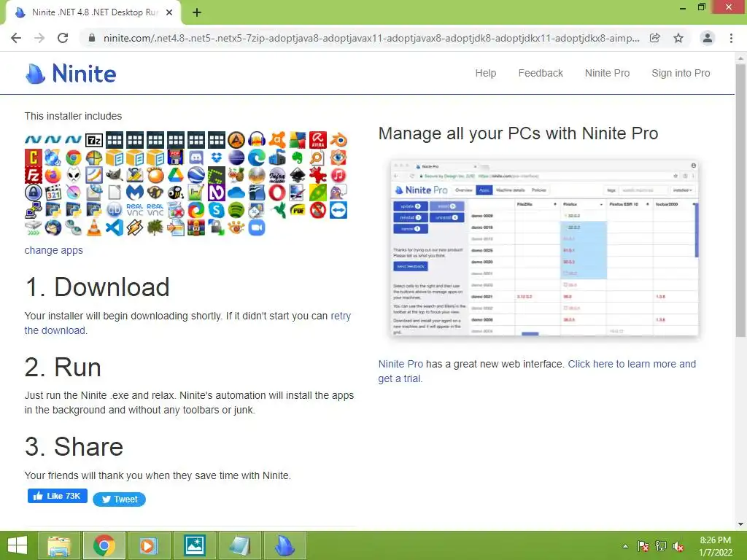Viewport: 747px width, 560px height.
Task: Go back in browser history
Action: tap(16, 38)
